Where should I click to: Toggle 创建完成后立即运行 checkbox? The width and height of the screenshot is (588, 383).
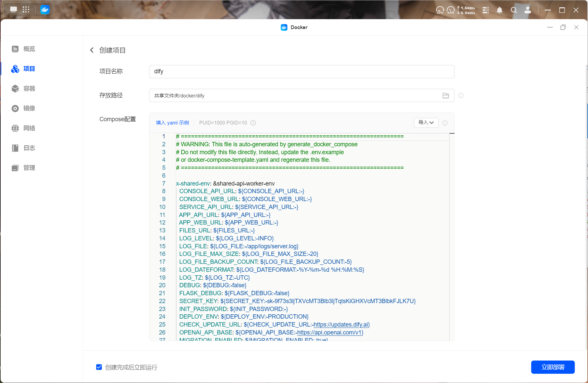tap(99, 367)
